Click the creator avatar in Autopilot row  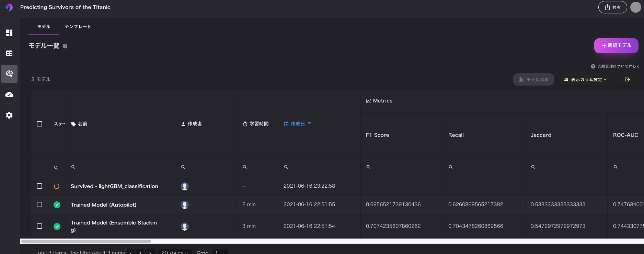185,205
